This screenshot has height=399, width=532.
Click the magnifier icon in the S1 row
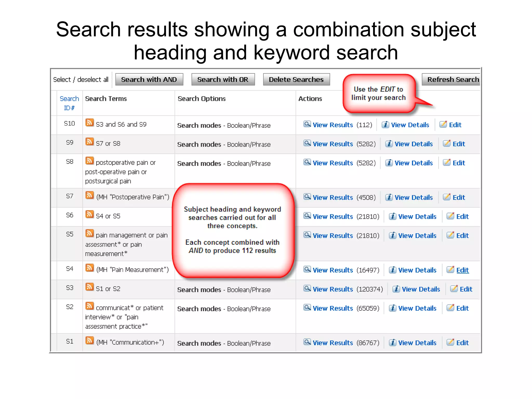[x=307, y=342]
